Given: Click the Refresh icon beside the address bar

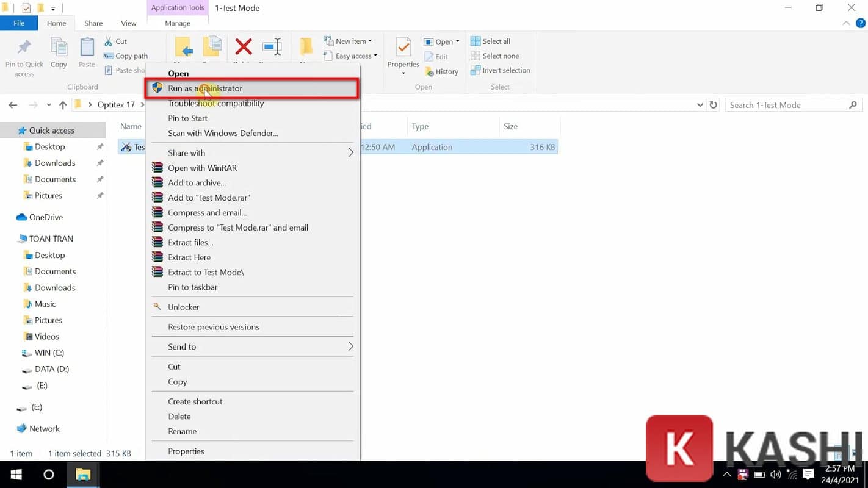Looking at the screenshot, I should tap(714, 104).
